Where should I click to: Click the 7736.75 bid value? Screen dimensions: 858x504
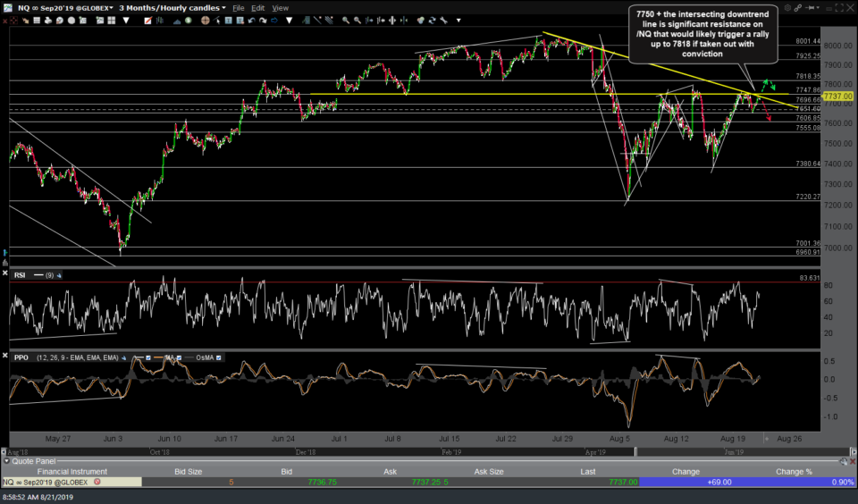tap(323, 483)
